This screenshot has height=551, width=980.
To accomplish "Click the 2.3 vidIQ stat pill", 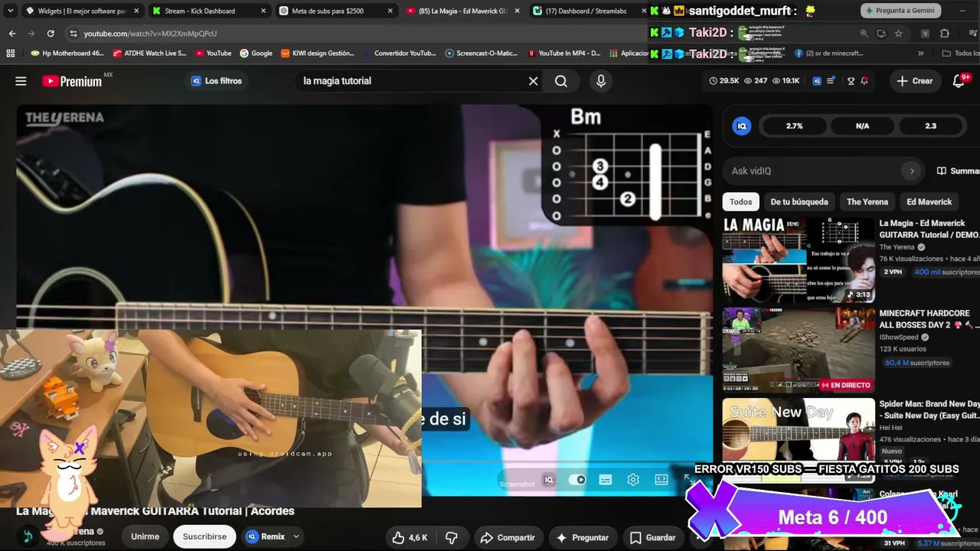I will coord(930,126).
